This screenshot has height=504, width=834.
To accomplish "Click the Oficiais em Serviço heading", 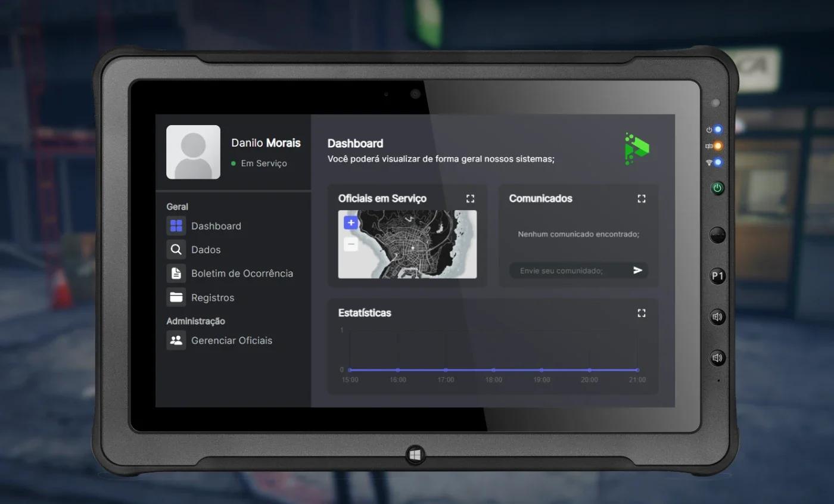I will coord(382,198).
